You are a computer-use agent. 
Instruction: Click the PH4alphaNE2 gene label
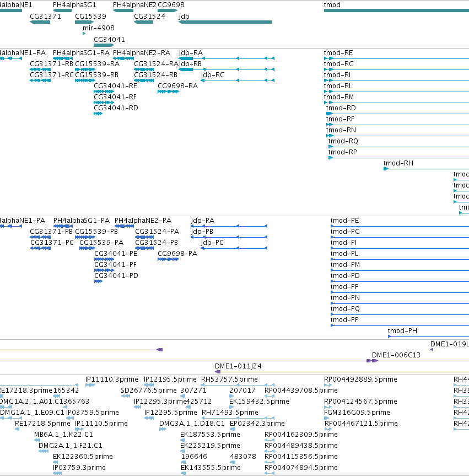point(134,5)
